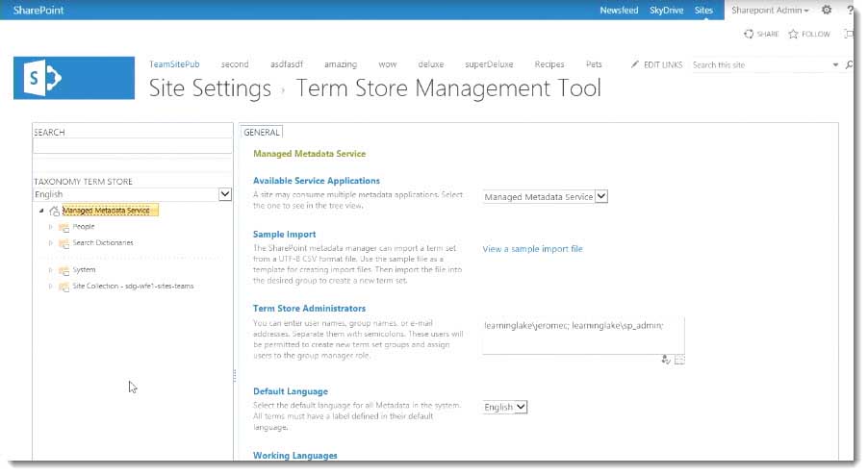Image resolution: width=868 pixels, height=475 pixels.
Task: Open the Managed Metadata Service applications dropdown
Action: 601,196
